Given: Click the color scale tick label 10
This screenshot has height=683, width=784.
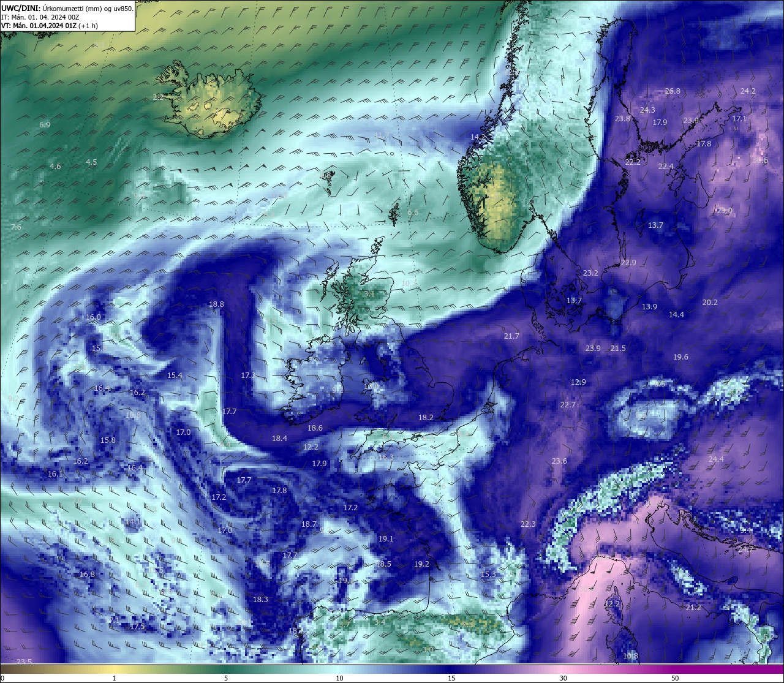Looking at the screenshot, I should pyautogui.click(x=339, y=678).
